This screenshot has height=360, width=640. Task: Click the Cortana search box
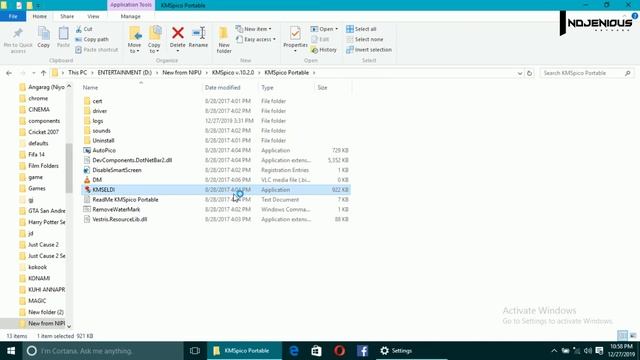(x=103, y=351)
